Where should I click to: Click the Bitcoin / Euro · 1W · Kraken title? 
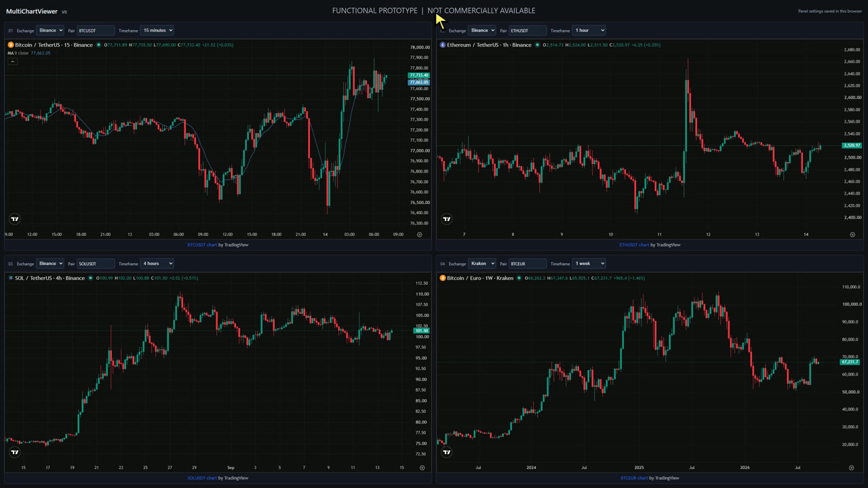click(x=480, y=278)
